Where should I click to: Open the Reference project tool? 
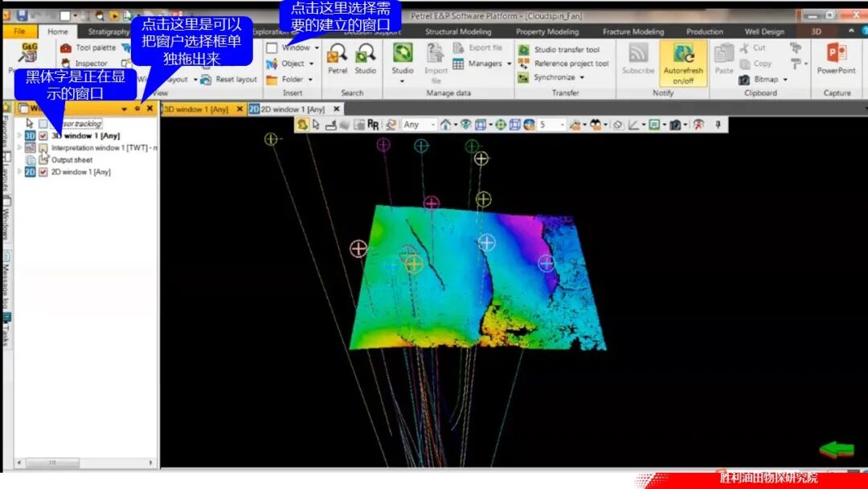563,63
